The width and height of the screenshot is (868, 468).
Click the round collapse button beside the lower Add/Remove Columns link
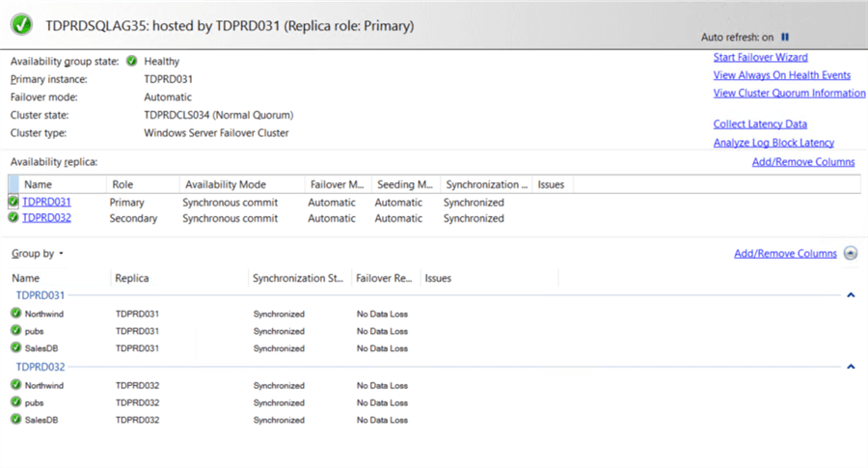[x=851, y=253]
